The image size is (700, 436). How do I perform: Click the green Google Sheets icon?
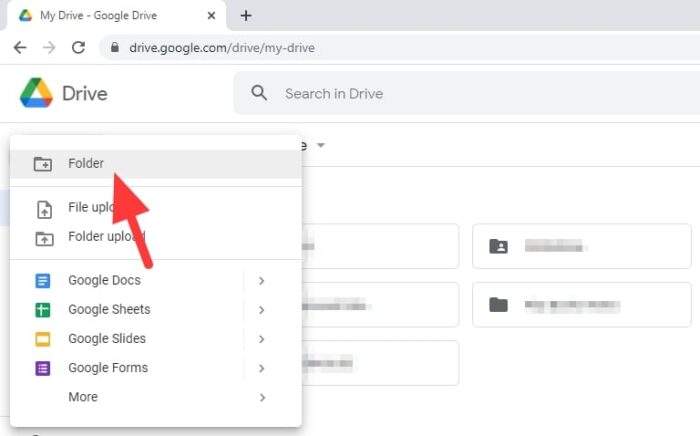coord(43,310)
